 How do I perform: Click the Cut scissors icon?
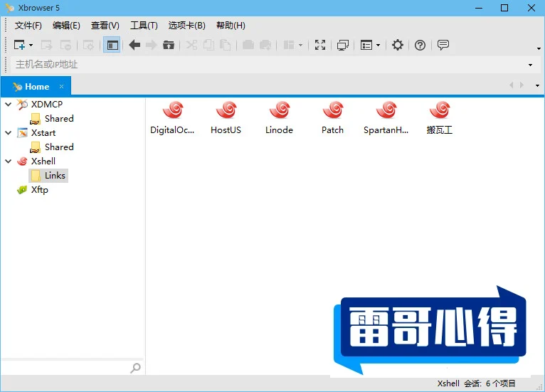click(x=191, y=46)
